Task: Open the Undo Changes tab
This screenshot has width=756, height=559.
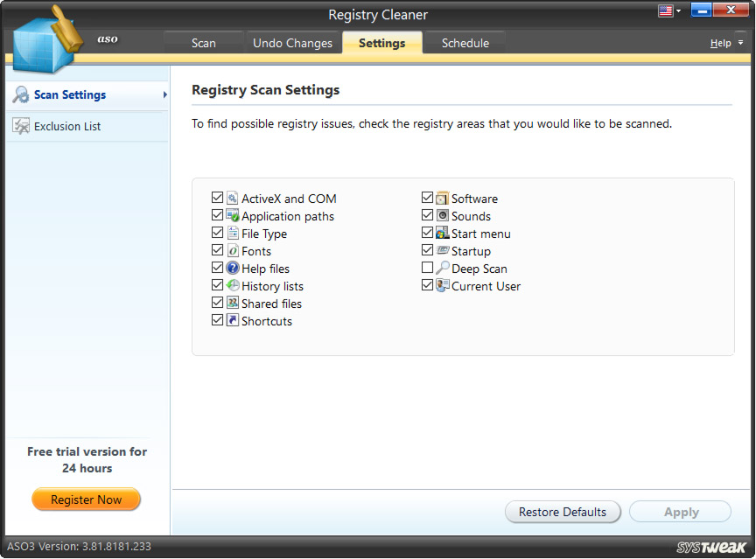Action: [293, 41]
